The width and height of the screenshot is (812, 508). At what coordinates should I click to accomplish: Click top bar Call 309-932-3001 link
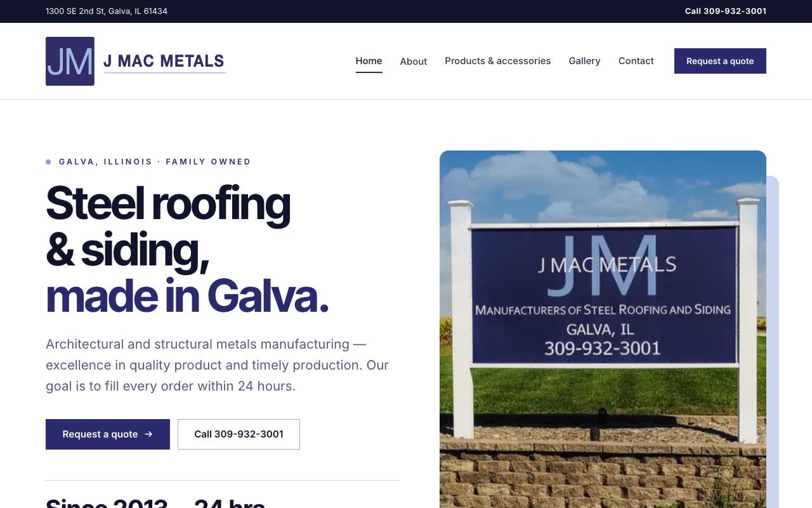click(x=725, y=11)
